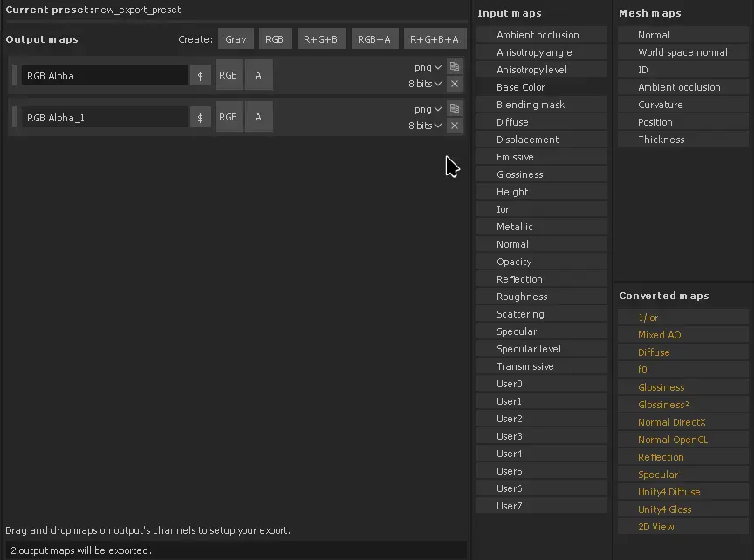Select Base Color input map
The height and width of the screenshot is (560, 754).
(542, 87)
